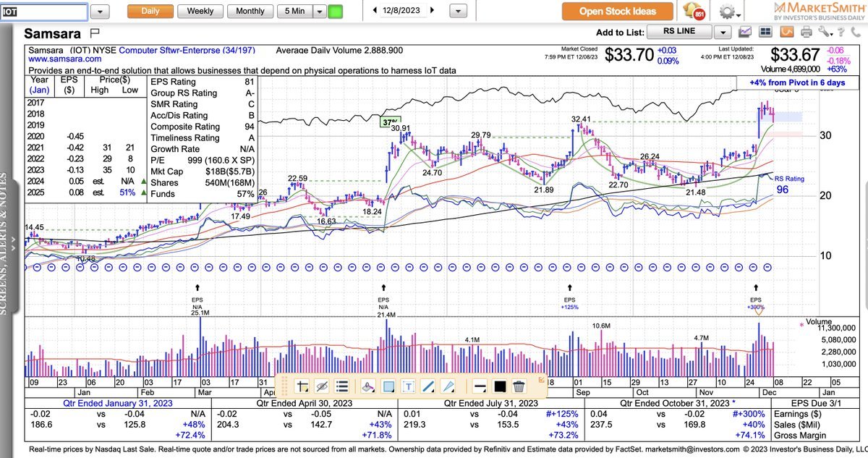Viewport: 868px width, 458px height.
Task: Switch chart to 5 Min interval
Action: [x=294, y=12]
